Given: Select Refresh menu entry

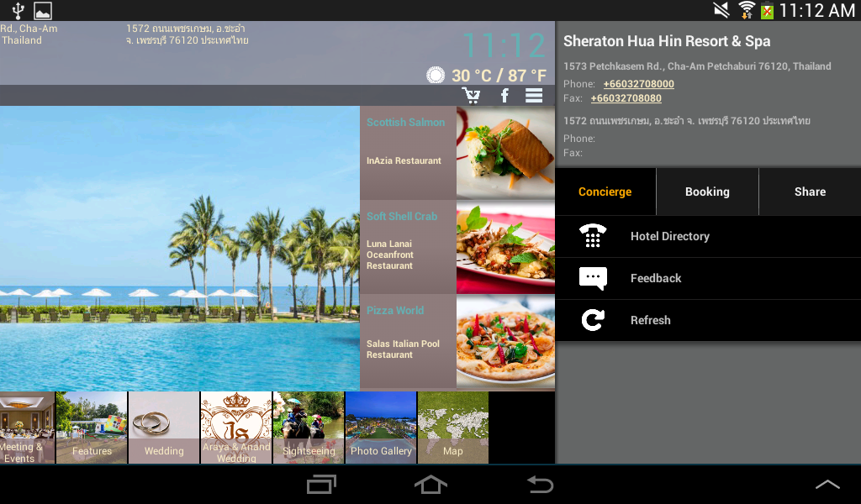Looking at the screenshot, I should click(708, 320).
